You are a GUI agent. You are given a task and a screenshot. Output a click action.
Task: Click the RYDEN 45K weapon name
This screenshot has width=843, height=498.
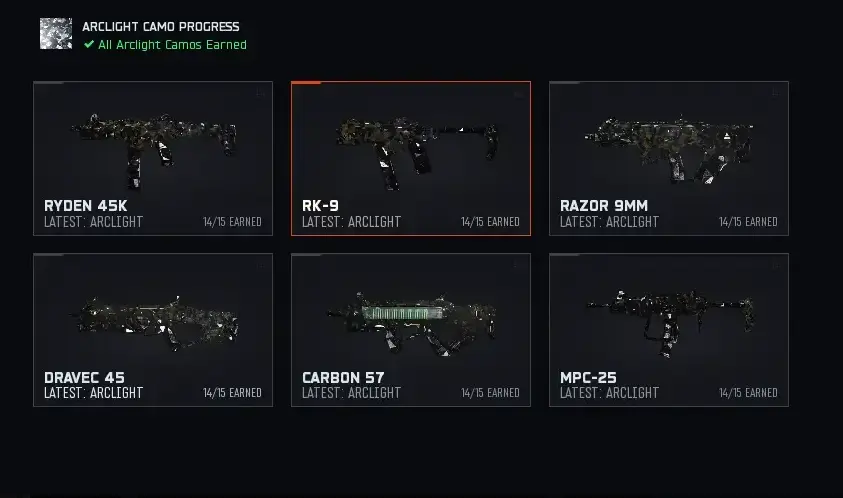pyautogui.click(x=86, y=206)
